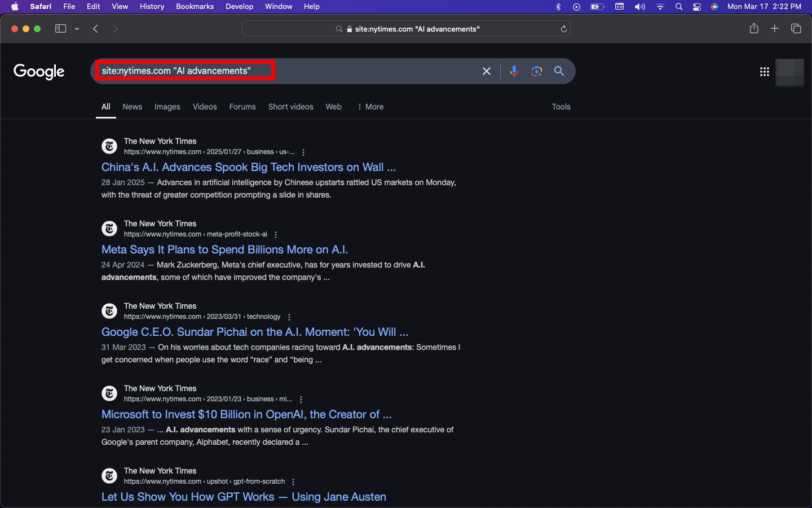812x508 pixels.
Task: Open Google C.E.O. Sundar Pichai article
Action: tap(255, 332)
